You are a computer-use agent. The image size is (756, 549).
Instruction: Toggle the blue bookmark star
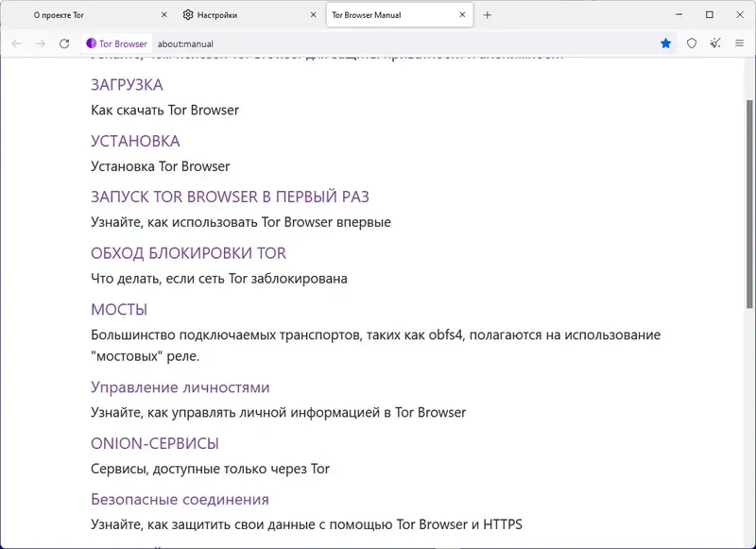tap(666, 43)
